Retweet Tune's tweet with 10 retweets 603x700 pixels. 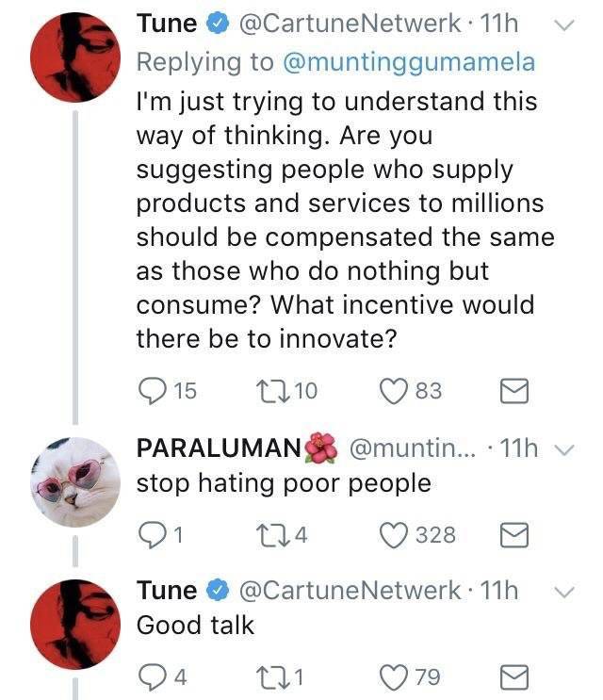click(273, 390)
